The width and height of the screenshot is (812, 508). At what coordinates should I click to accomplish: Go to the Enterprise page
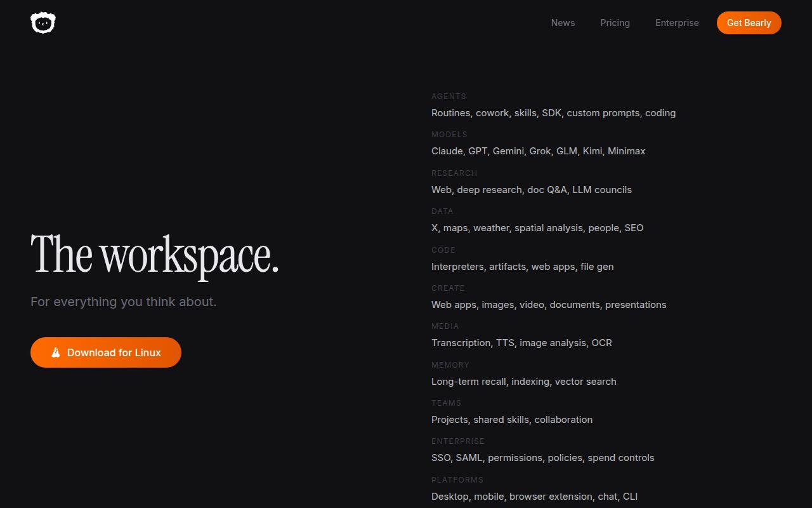(x=677, y=23)
